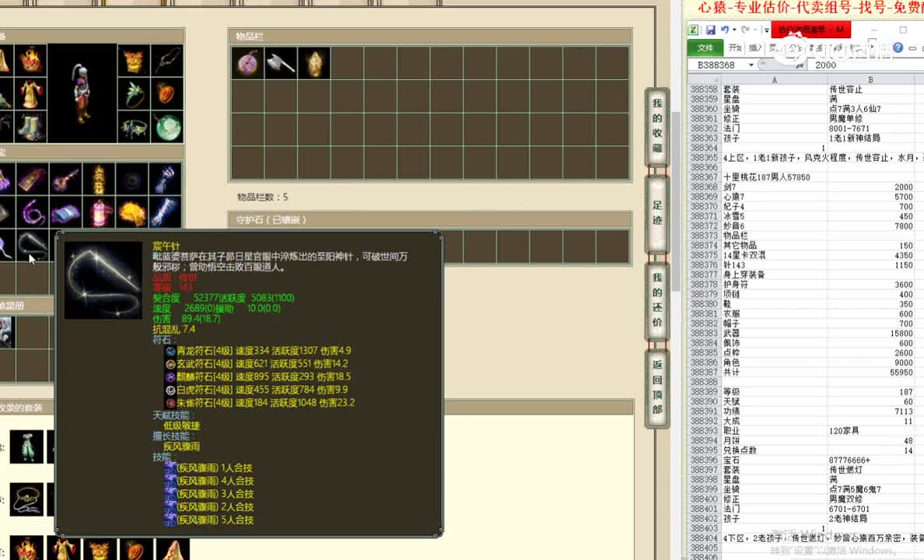View the character model thumbnail
This screenshot has width=924, height=560.
coord(82,93)
